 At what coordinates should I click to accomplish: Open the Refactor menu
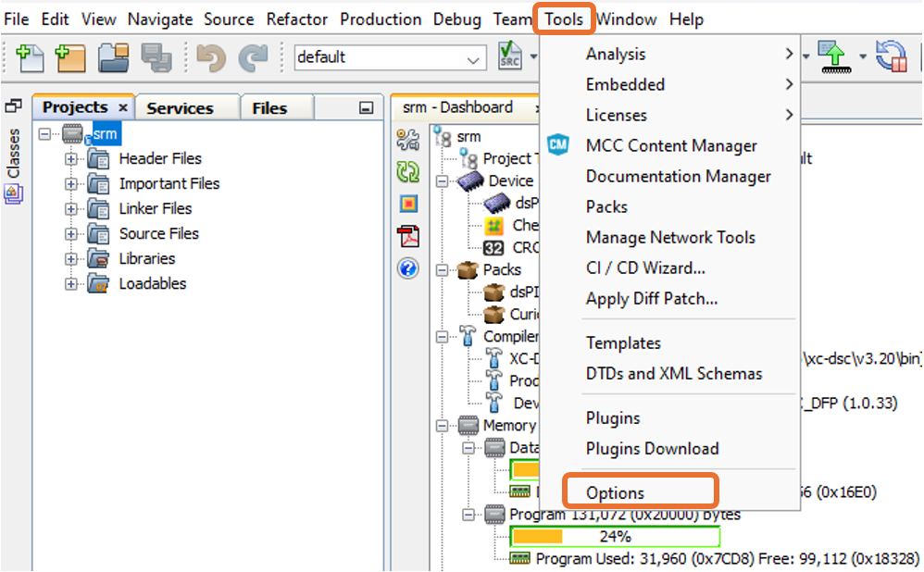point(296,19)
